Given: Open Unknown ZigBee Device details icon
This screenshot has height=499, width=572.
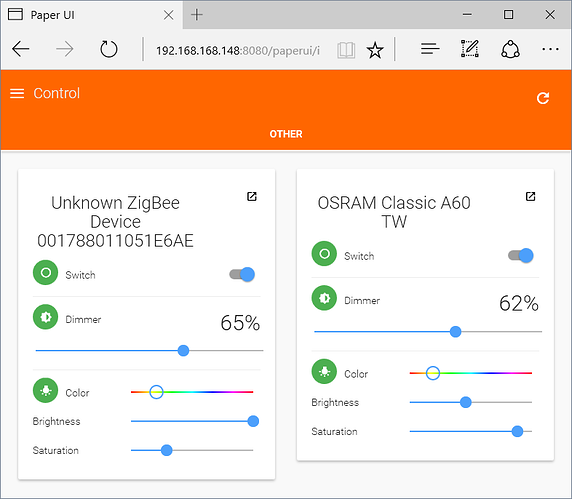Looking at the screenshot, I should (252, 196).
